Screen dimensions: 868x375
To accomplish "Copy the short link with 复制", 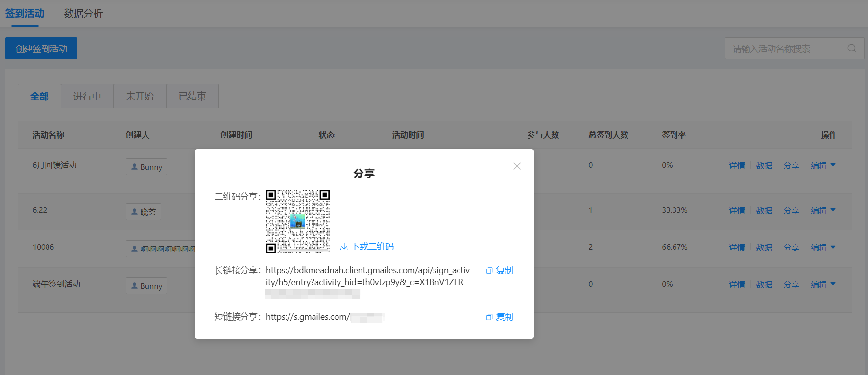I will 500,317.
